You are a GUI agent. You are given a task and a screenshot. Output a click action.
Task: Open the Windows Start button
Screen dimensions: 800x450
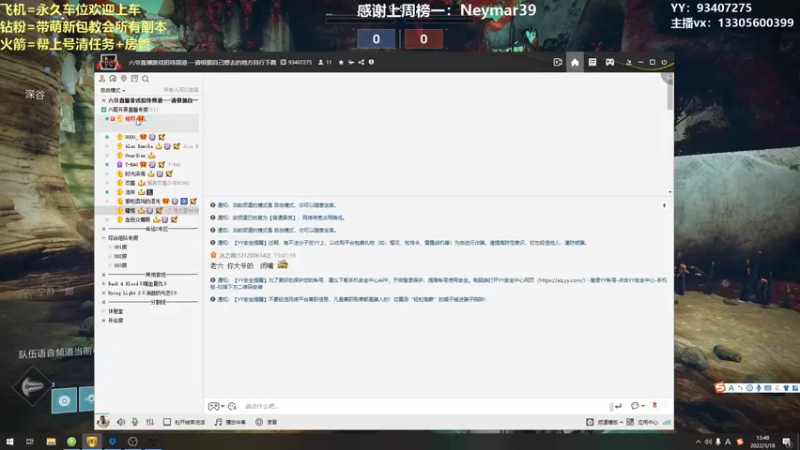(10, 441)
